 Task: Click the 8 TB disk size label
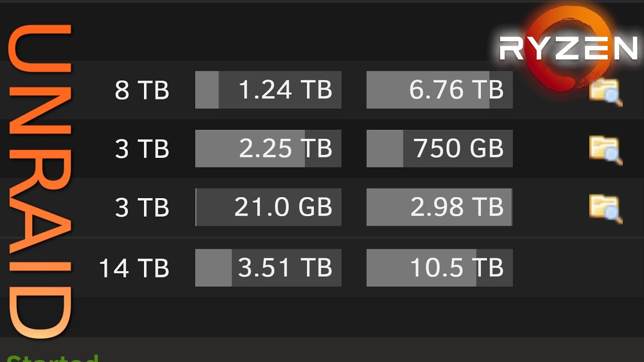click(x=142, y=90)
